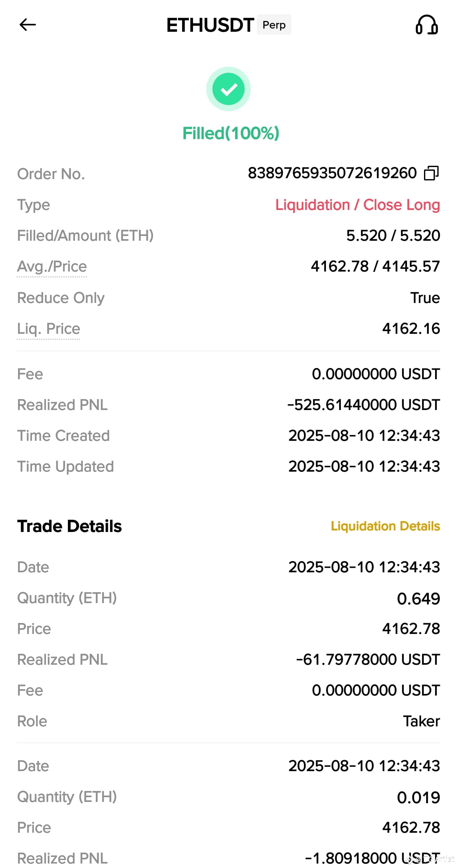Tap the Trade Details heading
The image size is (457, 868).
(70, 526)
